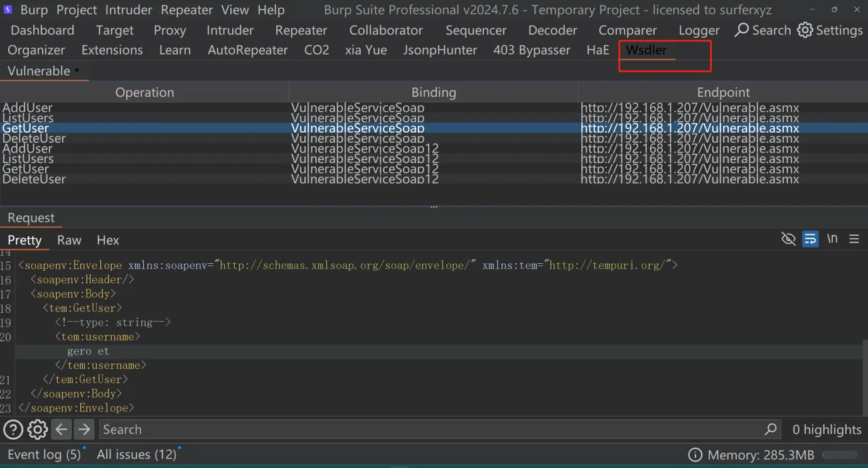Click the memory usage progress bar

[x=840, y=455]
